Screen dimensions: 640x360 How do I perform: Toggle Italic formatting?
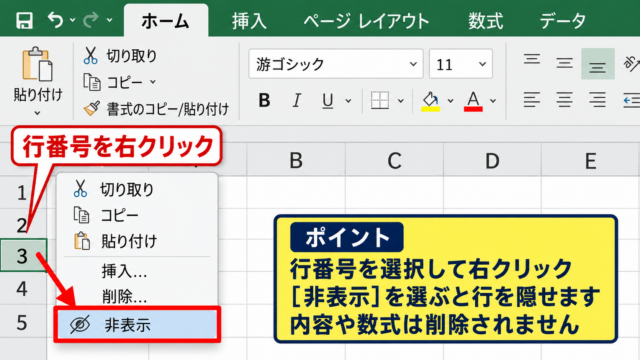click(x=297, y=100)
